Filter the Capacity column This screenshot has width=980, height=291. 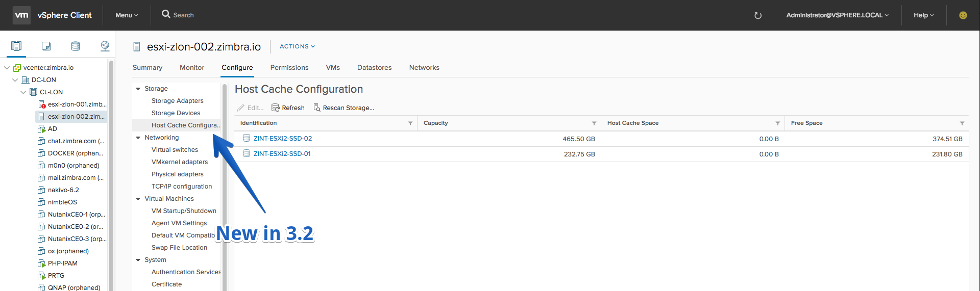pyautogui.click(x=594, y=123)
